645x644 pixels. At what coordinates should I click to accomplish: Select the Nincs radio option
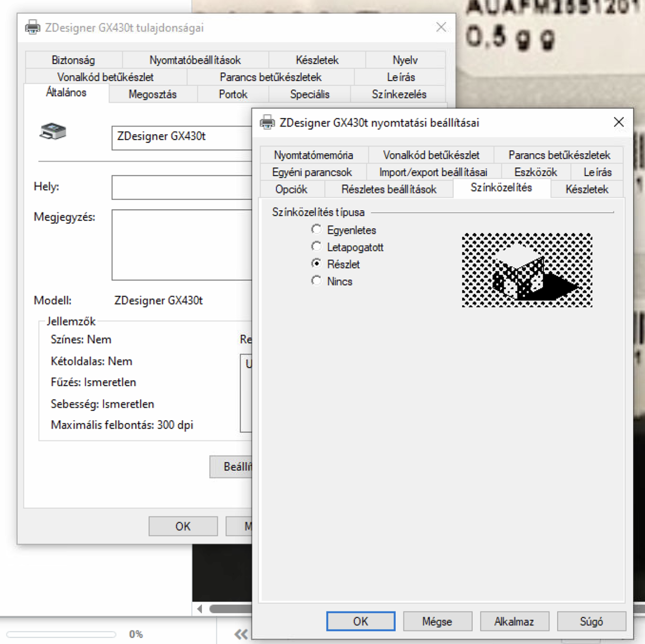click(316, 281)
